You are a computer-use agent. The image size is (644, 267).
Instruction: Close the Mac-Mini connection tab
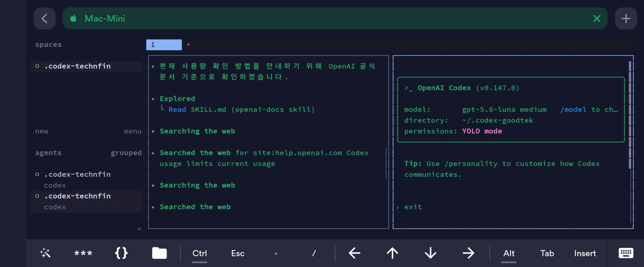tap(597, 18)
